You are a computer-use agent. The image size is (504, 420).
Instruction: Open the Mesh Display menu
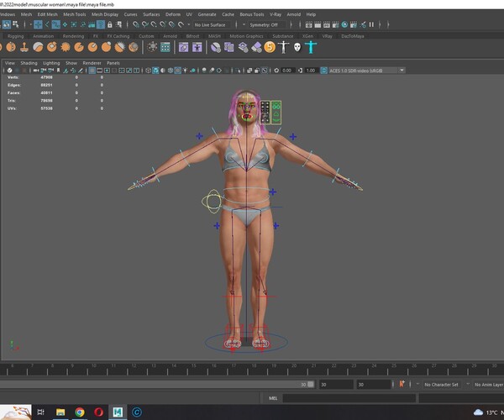[x=105, y=14]
